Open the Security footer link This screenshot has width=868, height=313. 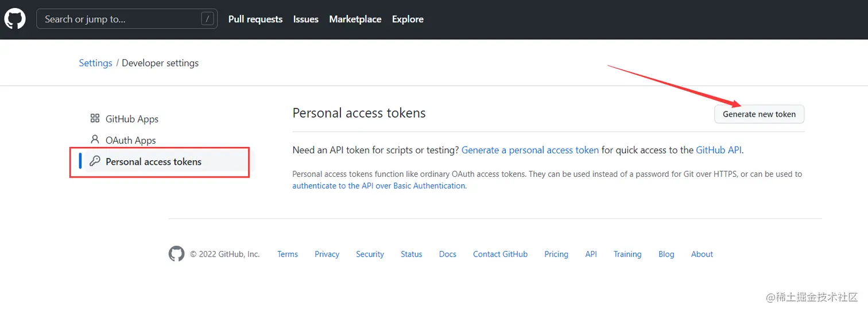[x=370, y=254]
